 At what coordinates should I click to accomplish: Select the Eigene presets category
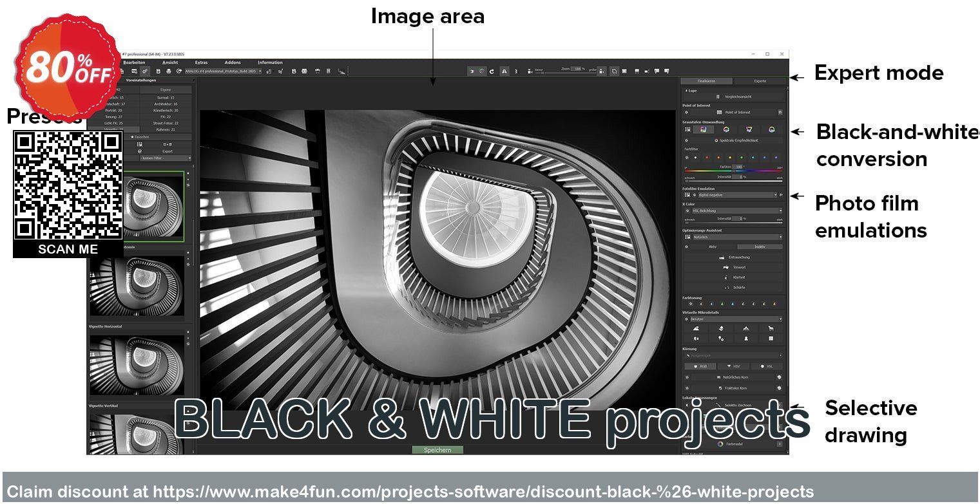coord(166,89)
